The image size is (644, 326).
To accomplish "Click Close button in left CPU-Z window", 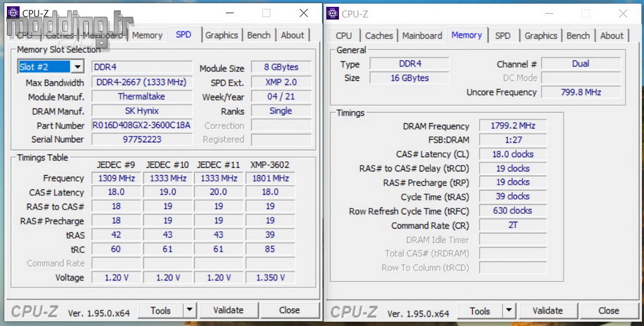I will click(289, 310).
